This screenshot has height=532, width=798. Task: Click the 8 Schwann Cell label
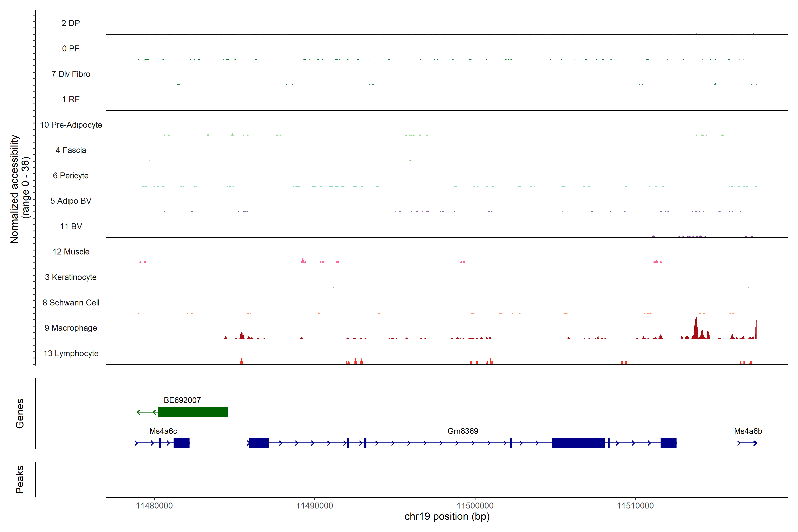[70, 303]
